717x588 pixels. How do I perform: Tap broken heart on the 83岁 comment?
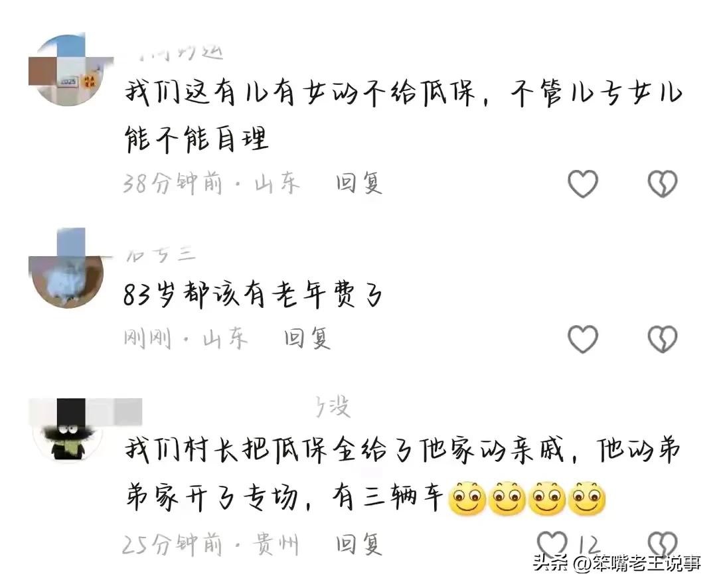click(662, 339)
